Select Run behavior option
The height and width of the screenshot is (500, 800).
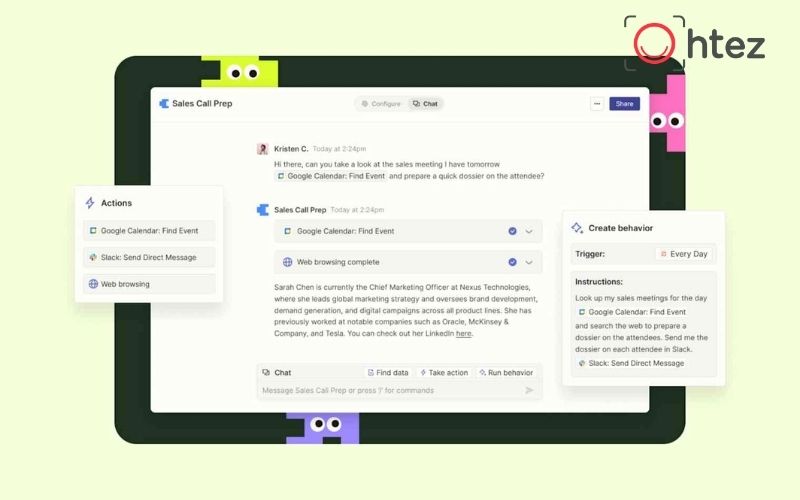click(506, 372)
